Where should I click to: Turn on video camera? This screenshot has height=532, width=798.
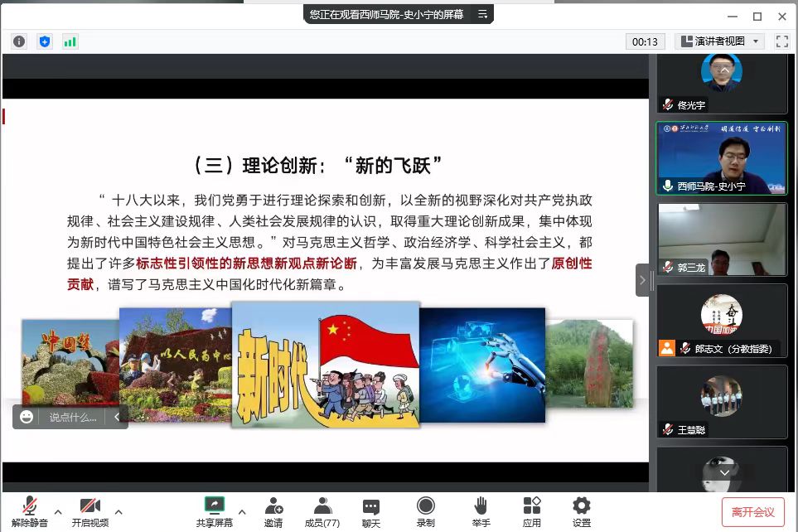[x=89, y=511]
